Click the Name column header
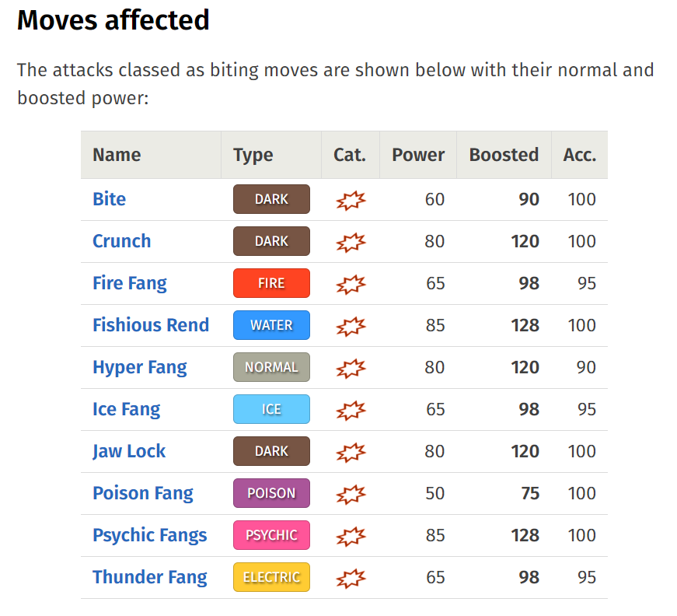 151,155
